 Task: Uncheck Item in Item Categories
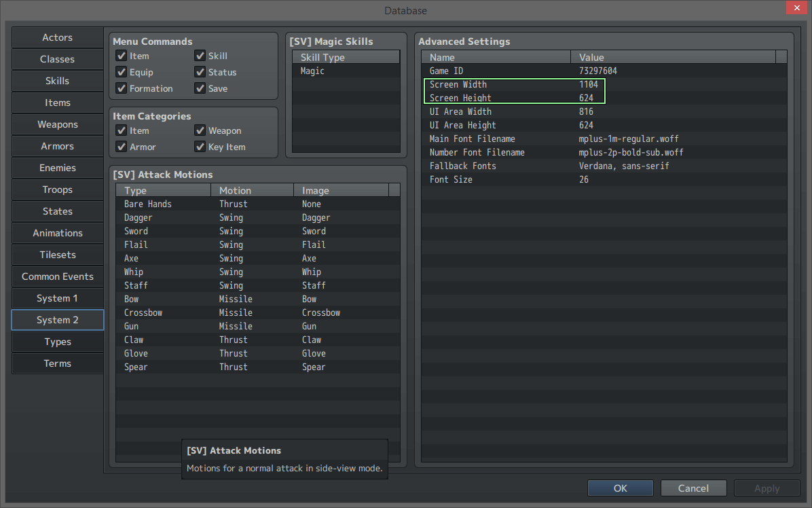coord(121,130)
